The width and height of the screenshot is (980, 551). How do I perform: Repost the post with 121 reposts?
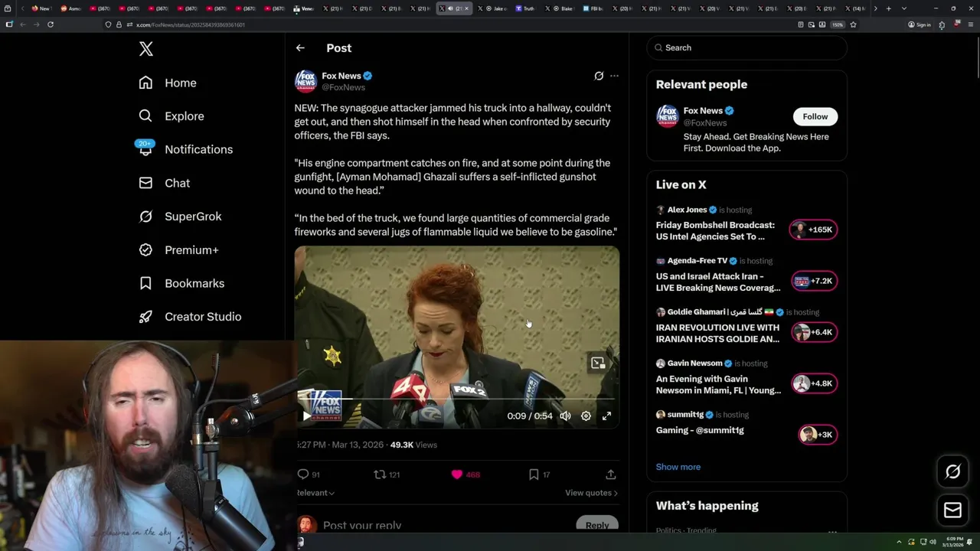[x=387, y=474]
